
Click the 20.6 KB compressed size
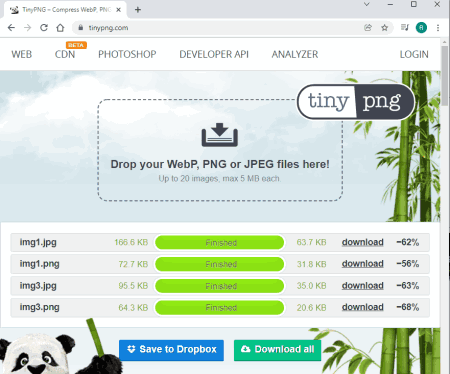(x=311, y=307)
